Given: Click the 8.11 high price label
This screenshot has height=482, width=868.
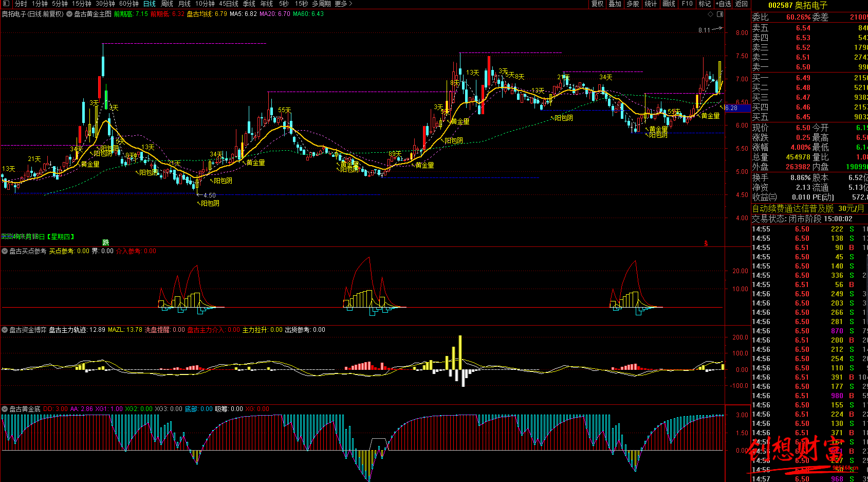Looking at the screenshot, I should click(x=704, y=30).
